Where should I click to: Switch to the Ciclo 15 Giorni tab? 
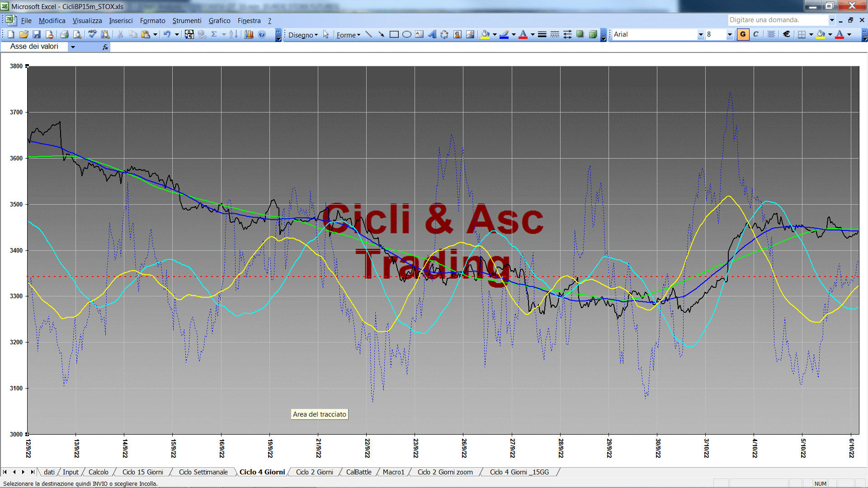(143, 472)
